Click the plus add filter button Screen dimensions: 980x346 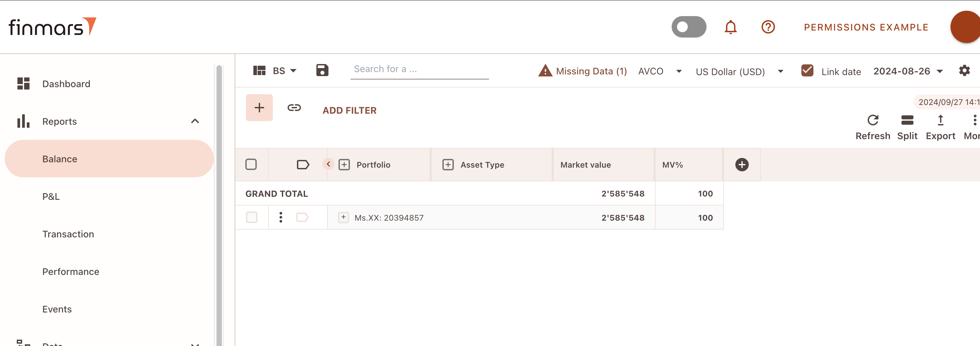[259, 108]
